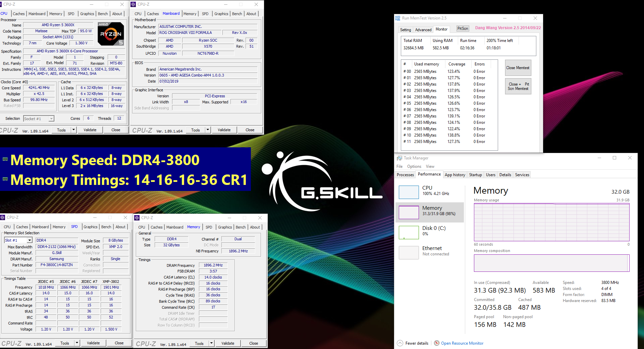Open the View menu in Task Manager

pyautogui.click(x=430, y=166)
